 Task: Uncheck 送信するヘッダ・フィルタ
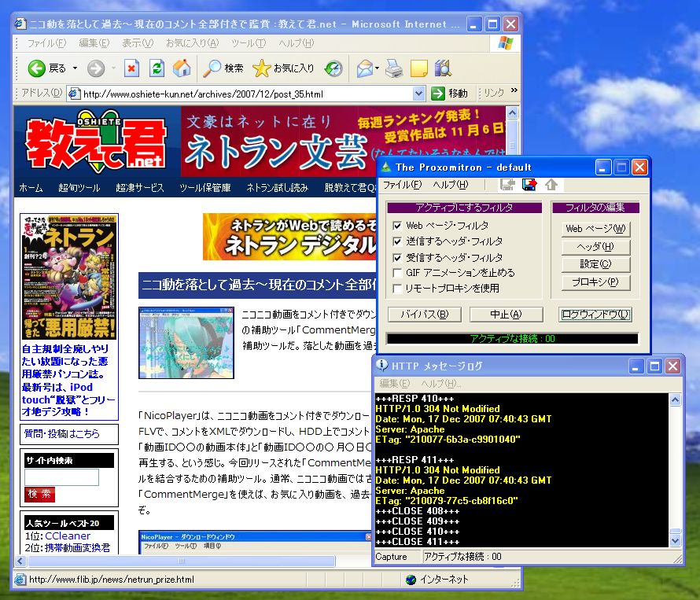(x=397, y=241)
